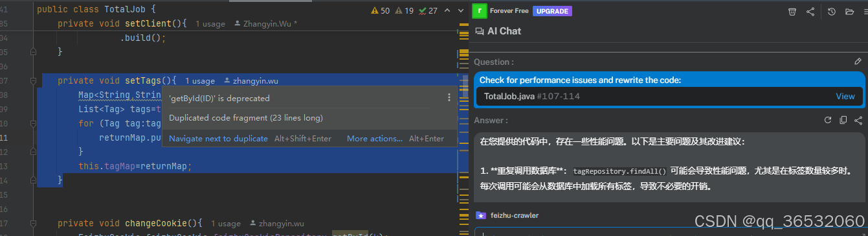
Task: Click the green account avatar icon
Action: click(x=479, y=11)
